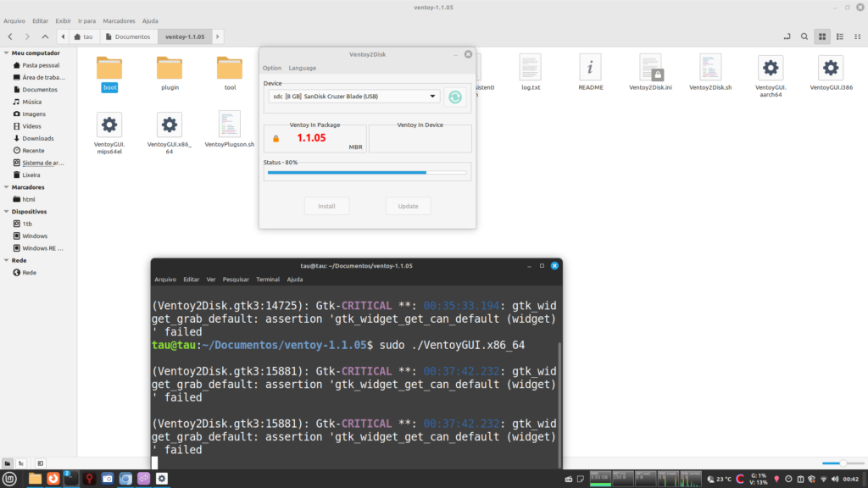868x488 pixels.
Task: Adjust the file manager zoom slider
Action: coord(842,463)
